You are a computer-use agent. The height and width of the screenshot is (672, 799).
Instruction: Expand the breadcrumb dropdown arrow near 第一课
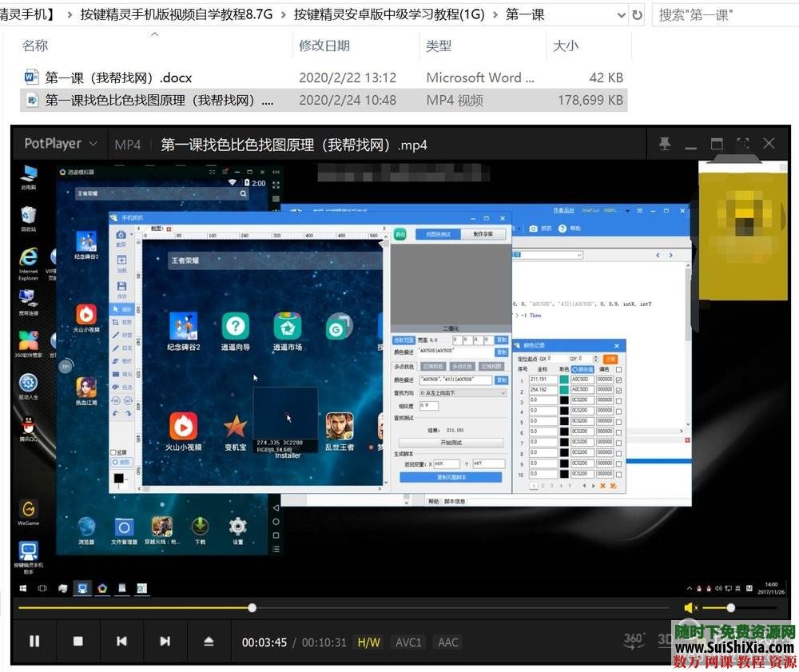(622, 14)
